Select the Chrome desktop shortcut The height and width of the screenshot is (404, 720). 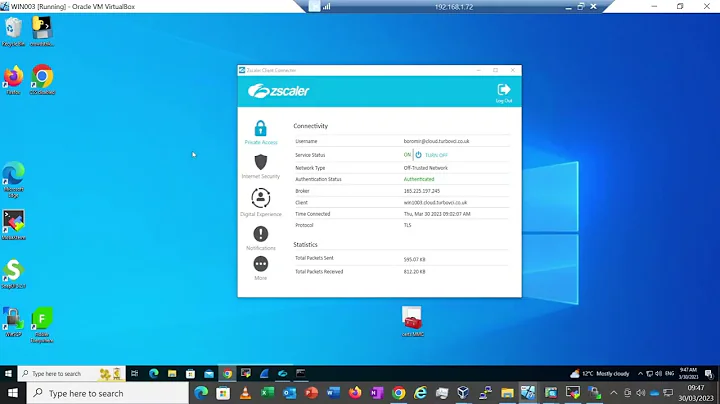(42, 80)
